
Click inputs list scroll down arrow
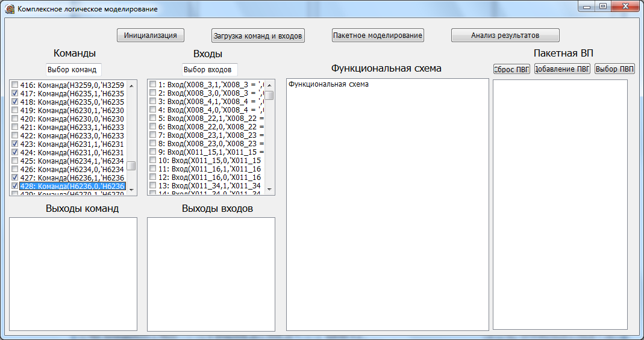click(x=269, y=189)
